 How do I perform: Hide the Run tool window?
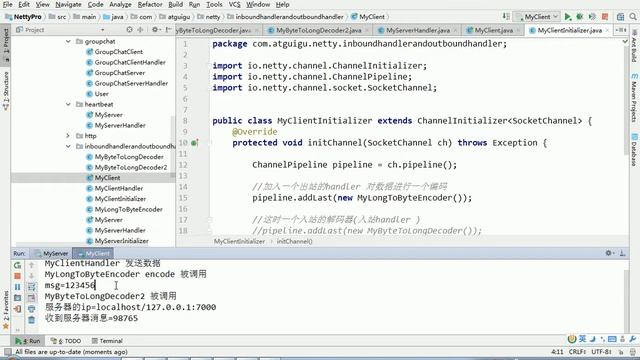[623, 253]
